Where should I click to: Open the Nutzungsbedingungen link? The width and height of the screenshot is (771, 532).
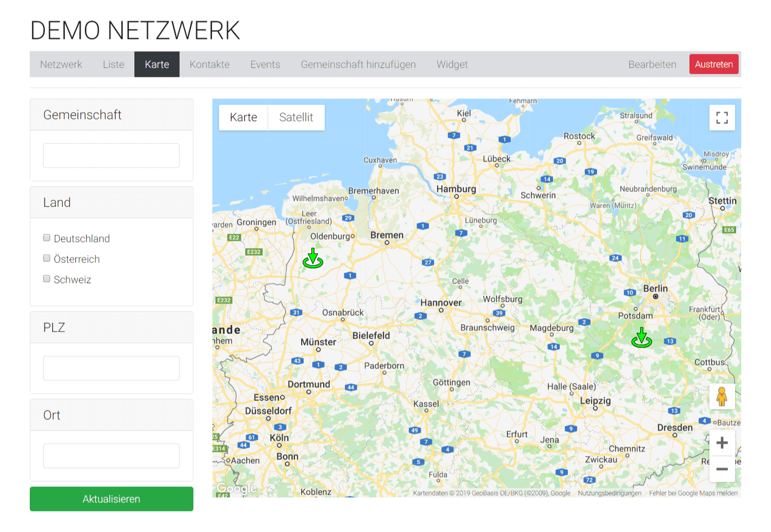click(x=609, y=493)
